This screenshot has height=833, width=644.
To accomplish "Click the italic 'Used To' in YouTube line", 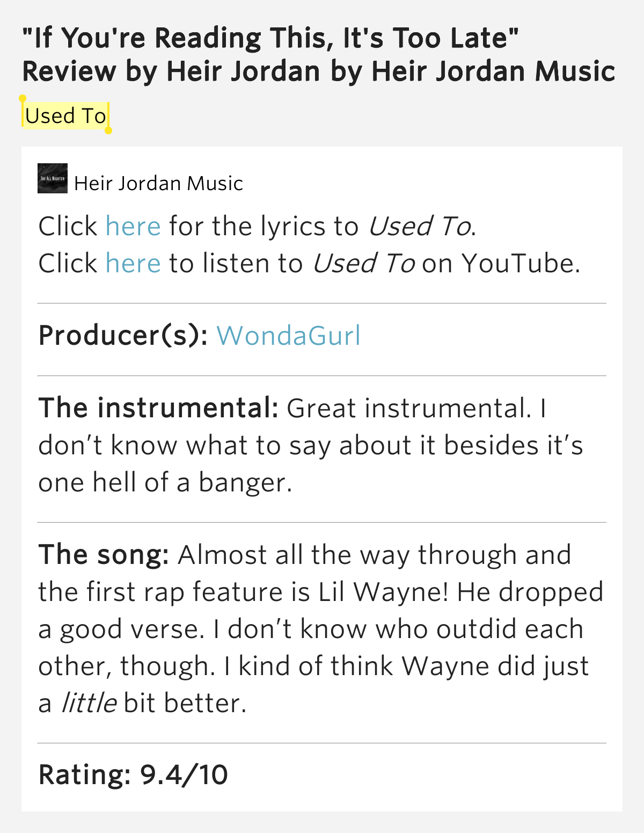I will [x=363, y=263].
